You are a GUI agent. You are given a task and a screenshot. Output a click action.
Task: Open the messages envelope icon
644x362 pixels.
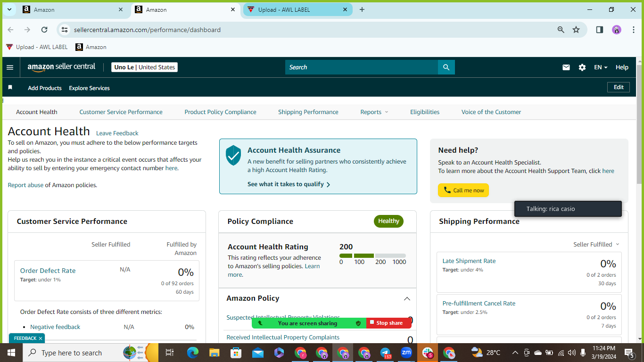(566, 67)
